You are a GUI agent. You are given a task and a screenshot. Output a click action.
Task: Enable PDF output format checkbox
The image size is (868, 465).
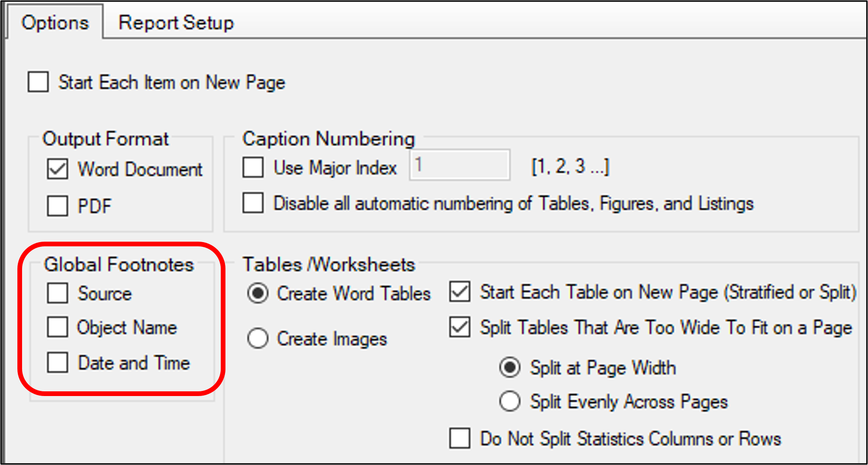pos(58,206)
